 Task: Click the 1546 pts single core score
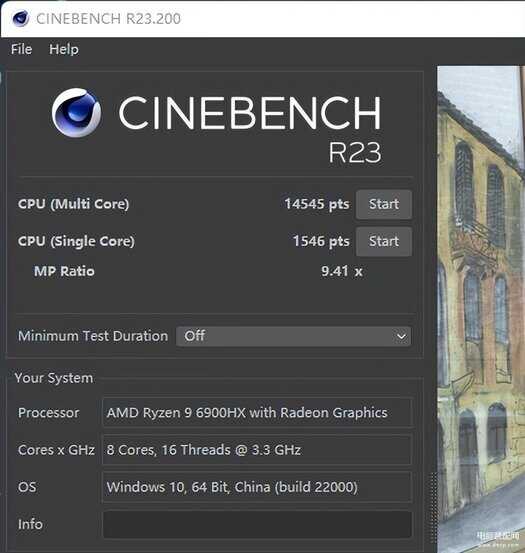321,241
